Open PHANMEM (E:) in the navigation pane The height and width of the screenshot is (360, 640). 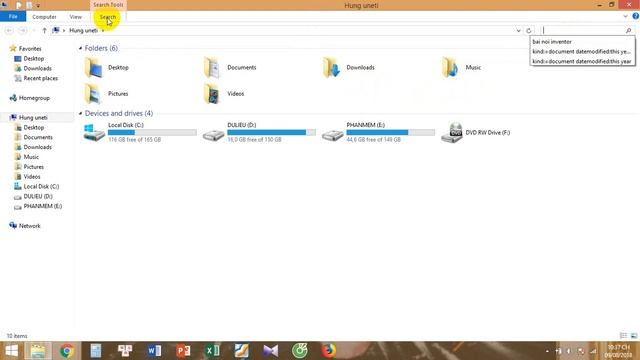click(x=42, y=206)
